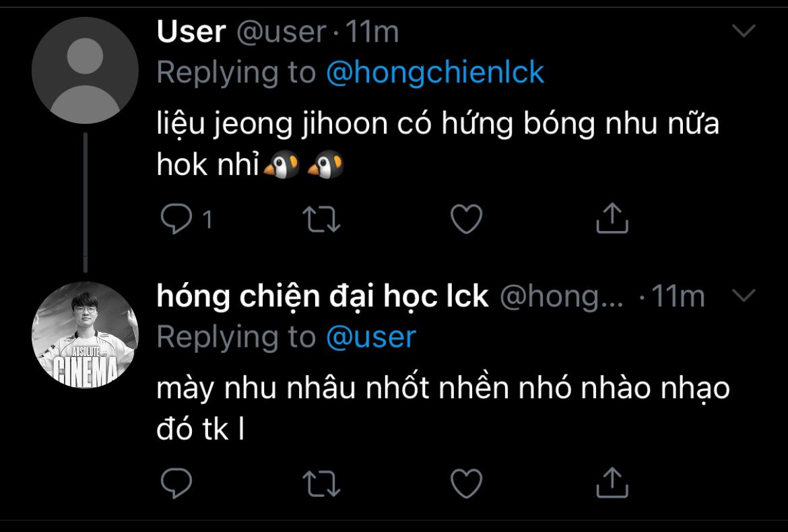Share the hóng chiện đại học lck reply
Screen dimensions: 788x532
click(x=612, y=482)
